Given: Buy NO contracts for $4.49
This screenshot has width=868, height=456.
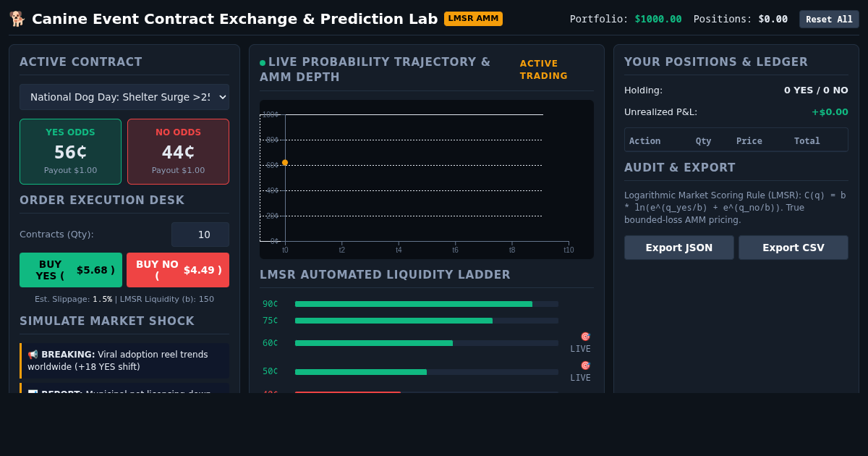Looking at the screenshot, I should [178, 270].
